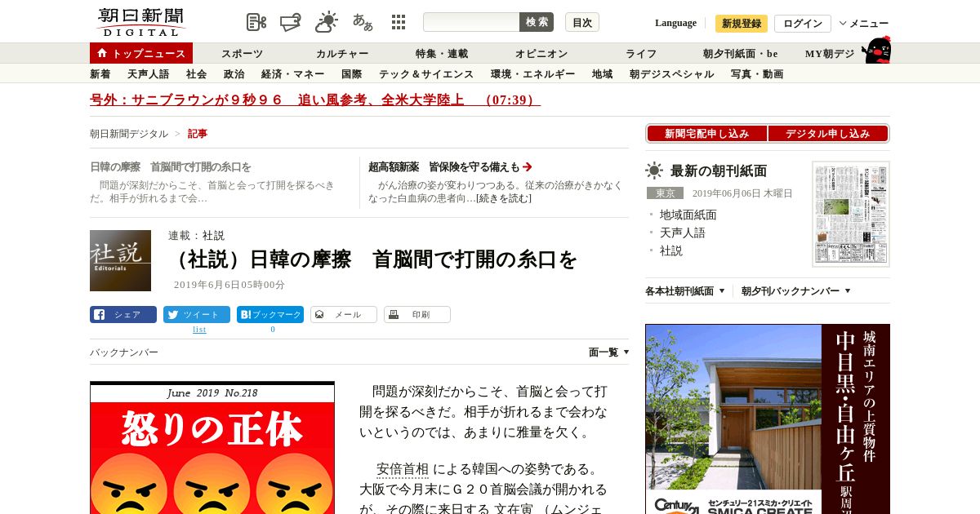
Task: Click the 新規登録 button
Action: [742, 24]
